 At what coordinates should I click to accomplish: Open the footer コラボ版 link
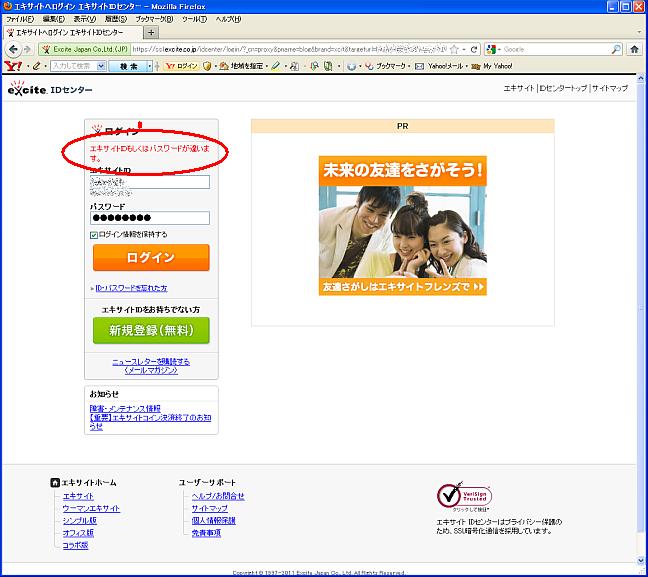(75, 546)
